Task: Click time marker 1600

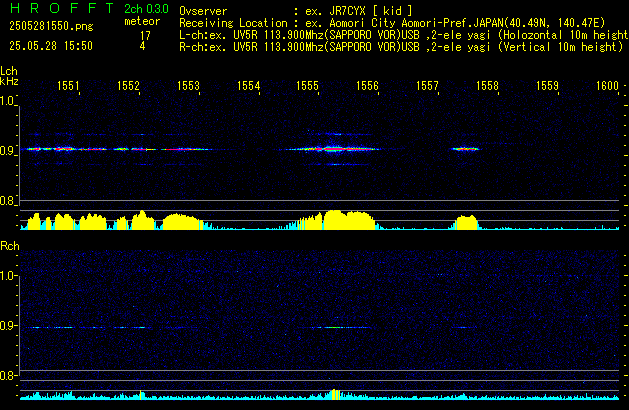Action: click(x=607, y=86)
